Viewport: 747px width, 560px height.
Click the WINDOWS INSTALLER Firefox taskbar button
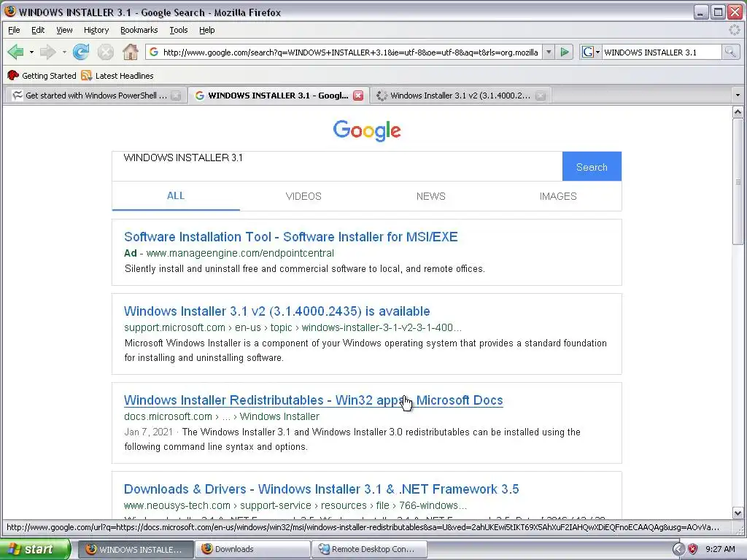135,549
